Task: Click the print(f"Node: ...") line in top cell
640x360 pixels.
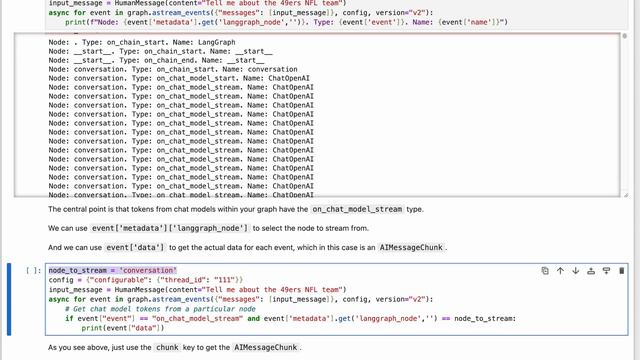Action: (286, 22)
